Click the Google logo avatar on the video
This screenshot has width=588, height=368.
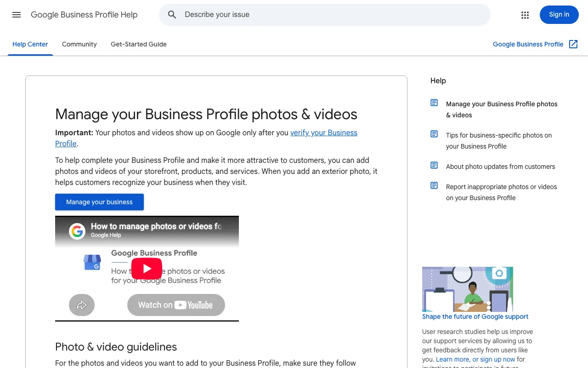click(77, 230)
